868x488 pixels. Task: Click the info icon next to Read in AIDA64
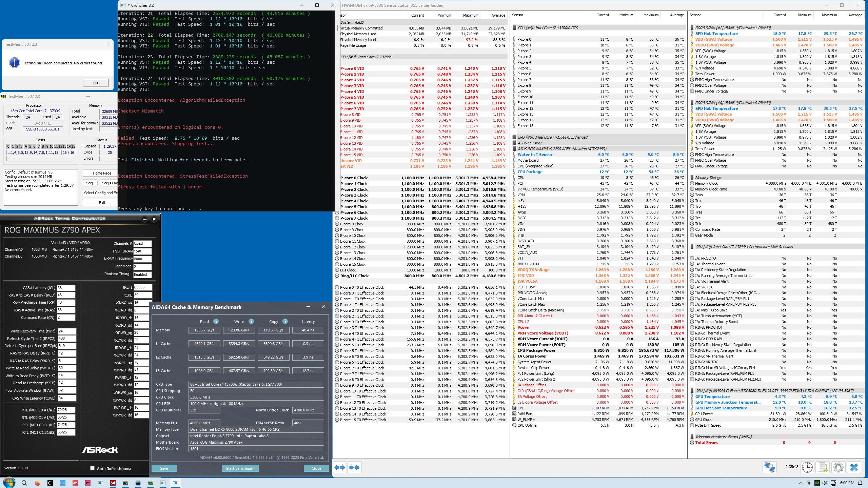pyautogui.click(x=216, y=321)
